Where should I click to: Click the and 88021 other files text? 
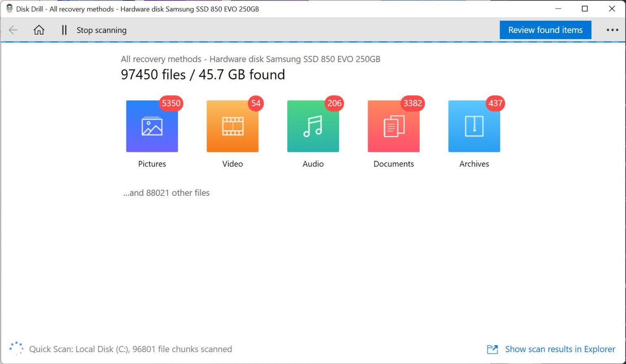166,193
